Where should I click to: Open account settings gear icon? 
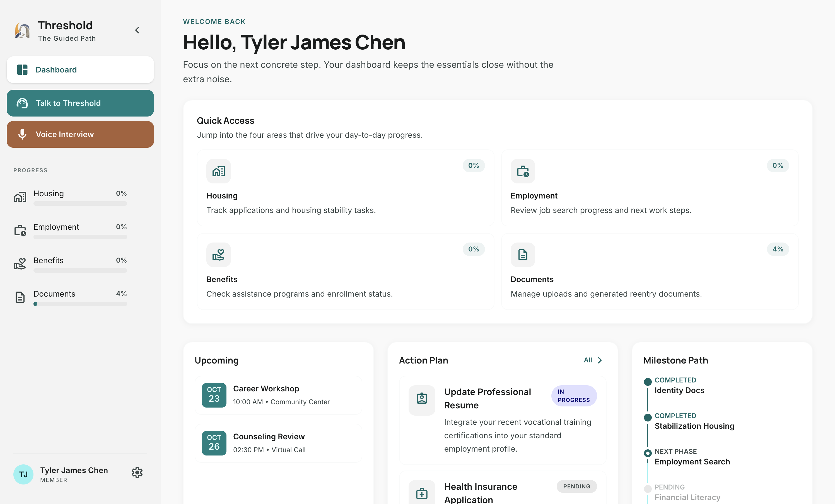tap(137, 472)
